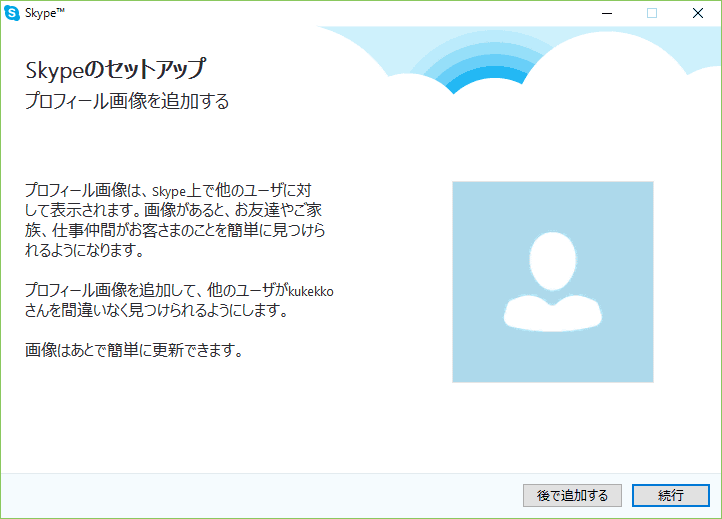Click the プロフィール画像を追加する subtitle
The height and width of the screenshot is (519, 722).
pyautogui.click(x=127, y=101)
